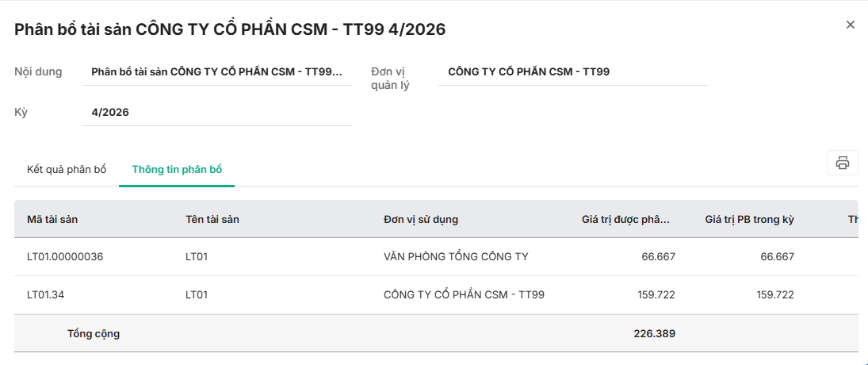Screen dimensions: 868x365
Task: Close the asset allocation dialog
Action: point(851,25)
